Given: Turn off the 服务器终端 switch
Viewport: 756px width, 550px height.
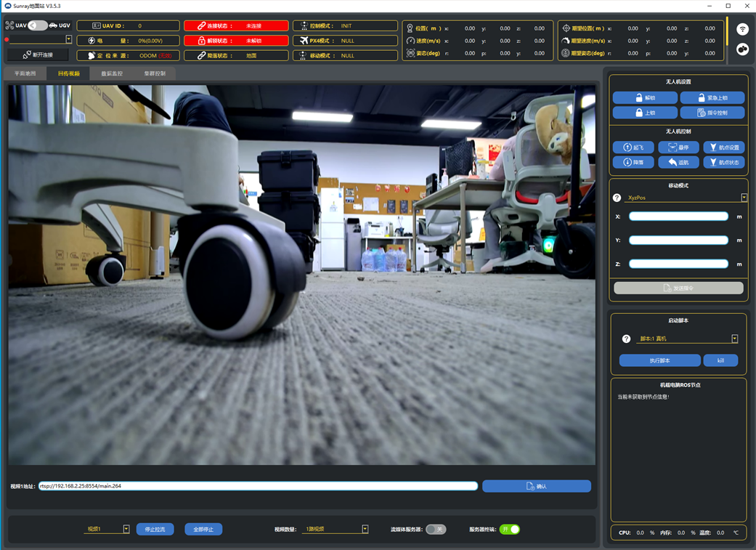Looking at the screenshot, I should coord(510,529).
